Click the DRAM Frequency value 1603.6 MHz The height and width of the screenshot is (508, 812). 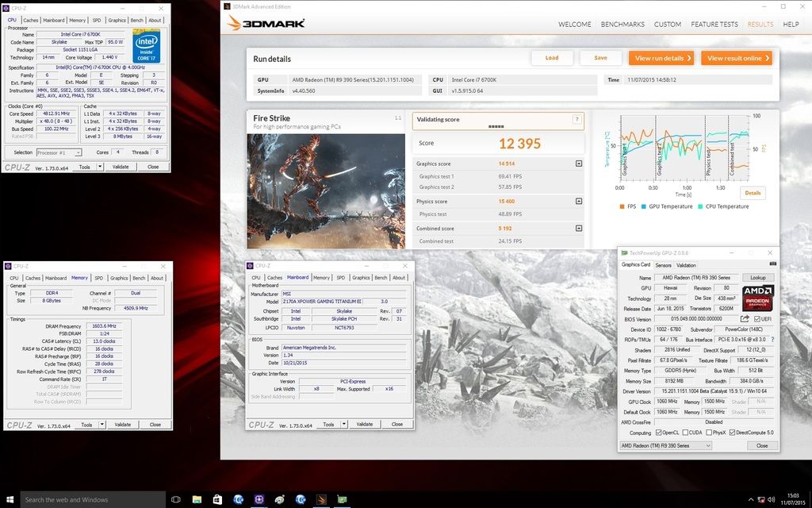pyautogui.click(x=104, y=326)
